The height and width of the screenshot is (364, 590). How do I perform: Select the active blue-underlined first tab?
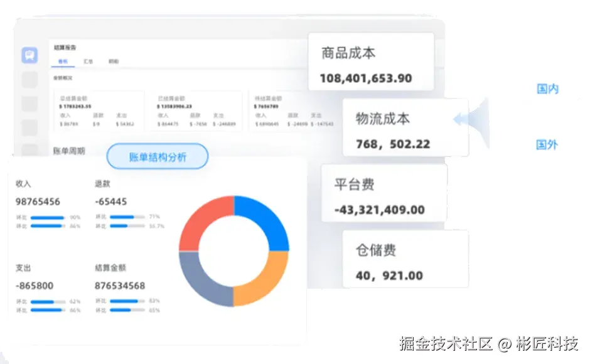[x=63, y=62]
